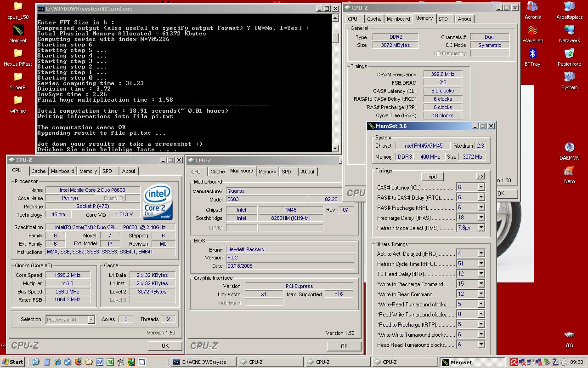Select SPD tab in CPU-Z Memory window

tap(443, 19)
